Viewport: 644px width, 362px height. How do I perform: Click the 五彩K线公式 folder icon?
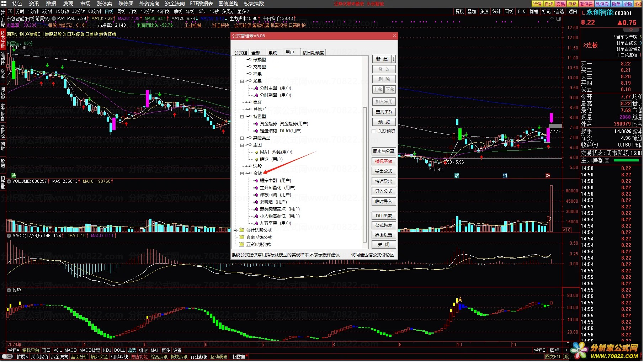[x=242, y=244]
